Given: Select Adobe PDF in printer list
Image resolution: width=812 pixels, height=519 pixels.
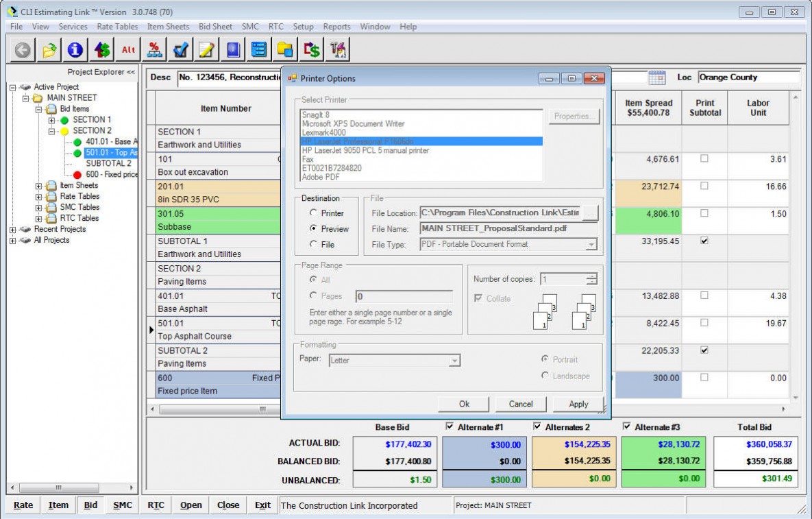Looking at the screenshot, I should point(321,177).
